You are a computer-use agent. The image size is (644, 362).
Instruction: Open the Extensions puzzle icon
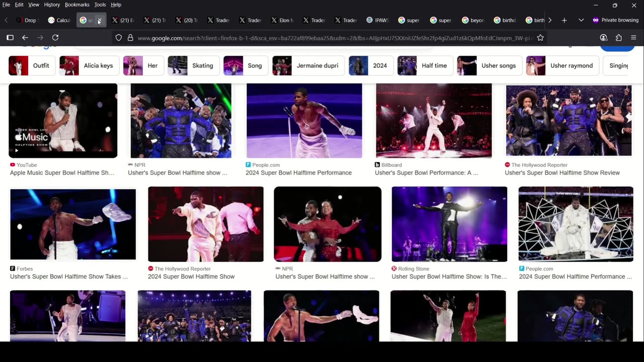click(619, 38)
